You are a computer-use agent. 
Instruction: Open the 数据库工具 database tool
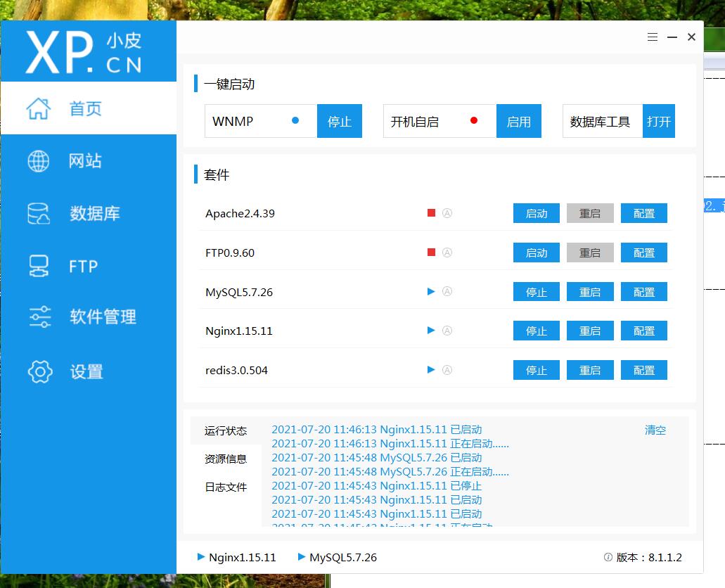tap(659, 122)
